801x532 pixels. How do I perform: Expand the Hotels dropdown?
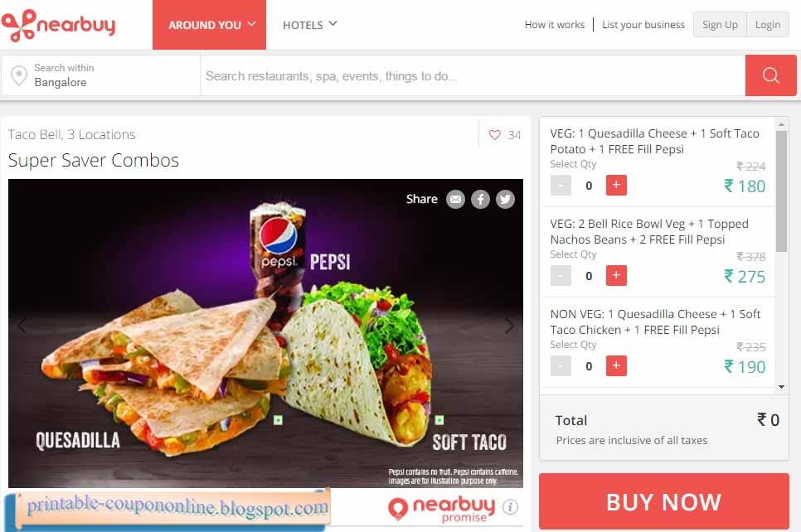coord(309,25)
